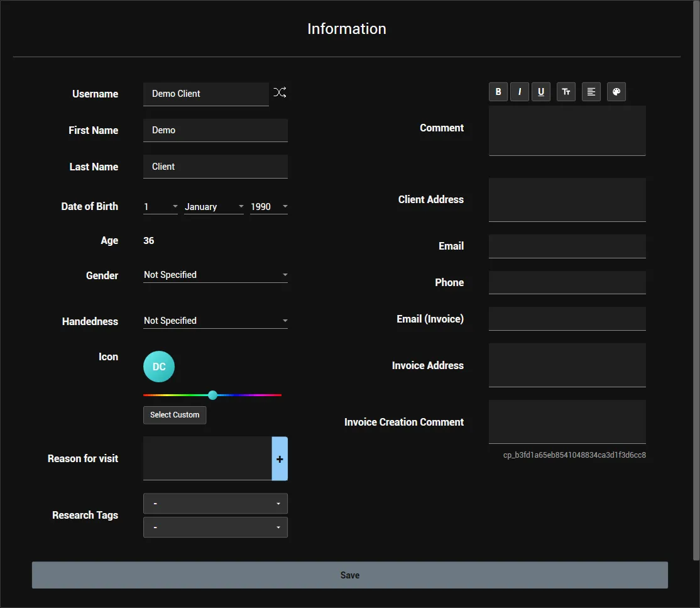Click the age value 36
The width and height of the screenshot is (700, 608).
tap(149, 241)
